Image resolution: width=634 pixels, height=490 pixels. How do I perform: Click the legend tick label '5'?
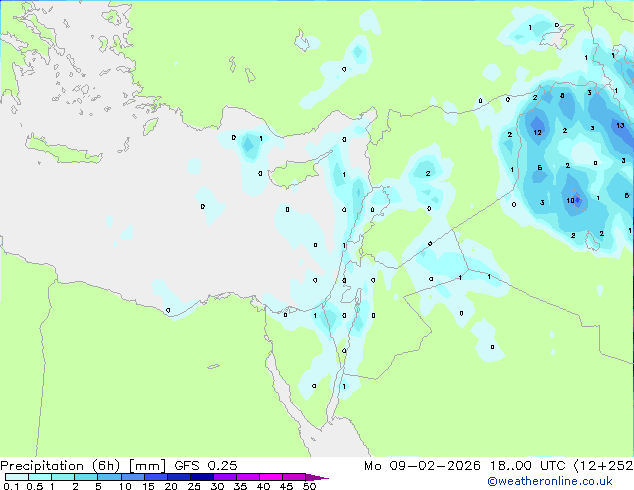point(98,486)
